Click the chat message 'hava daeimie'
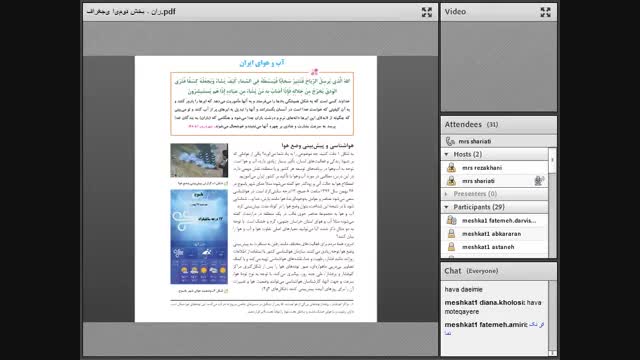Viewport: 640px width, 360px height. tap(463, 289)
